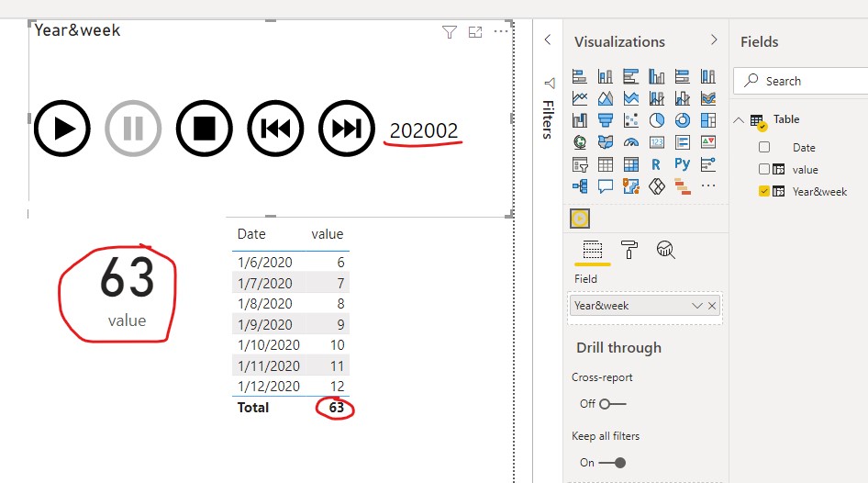Viewport: 868px width, 483px height.
Task: Open the visual's filter icon
Action: [450, 32]
